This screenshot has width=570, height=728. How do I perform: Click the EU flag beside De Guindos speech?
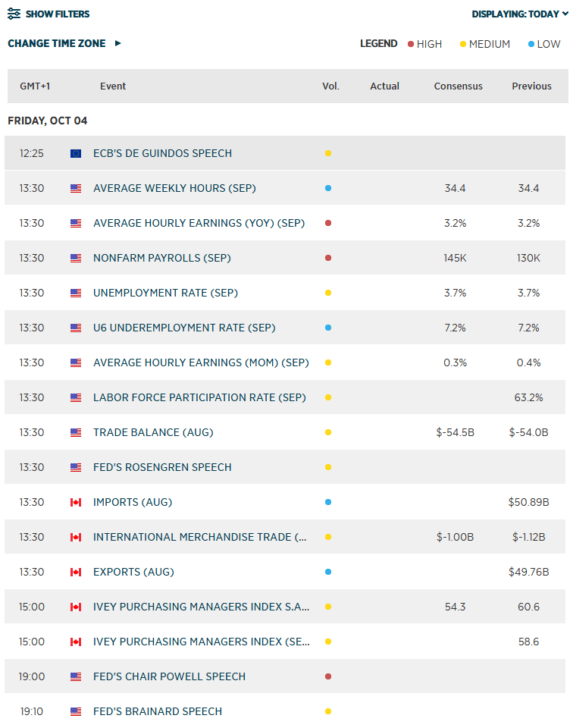[76, 153]
